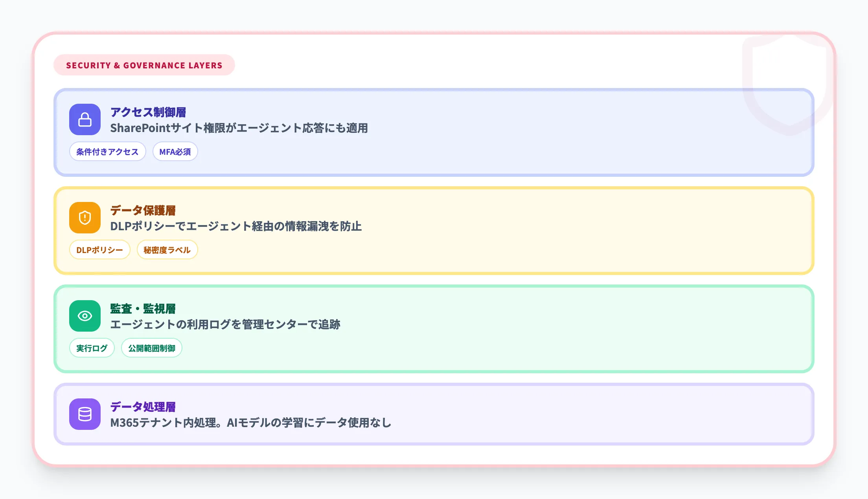
Task: Click the M365テナント内処理 description text
Action: point(250,423)
